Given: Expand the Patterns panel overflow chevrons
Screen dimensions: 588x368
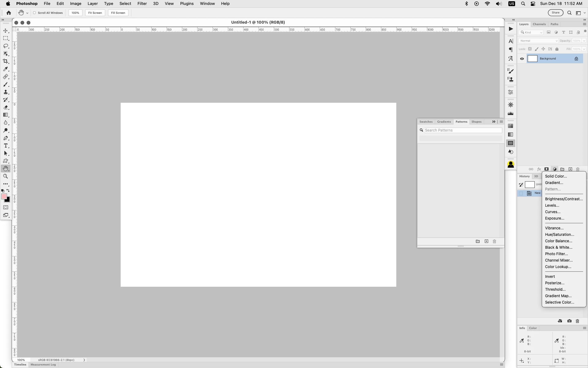Looking at the screenshot, I should tap(494, 122).
